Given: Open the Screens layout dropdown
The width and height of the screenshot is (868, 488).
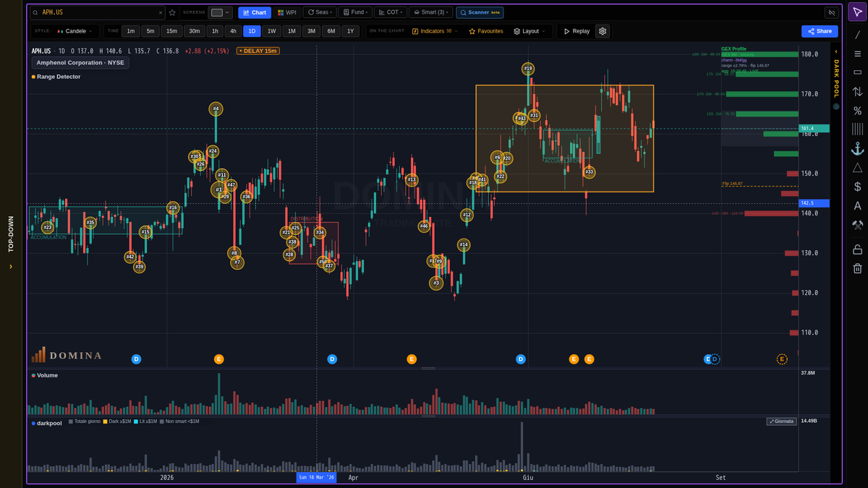Looking at the screenshot, I should [220, 12].
